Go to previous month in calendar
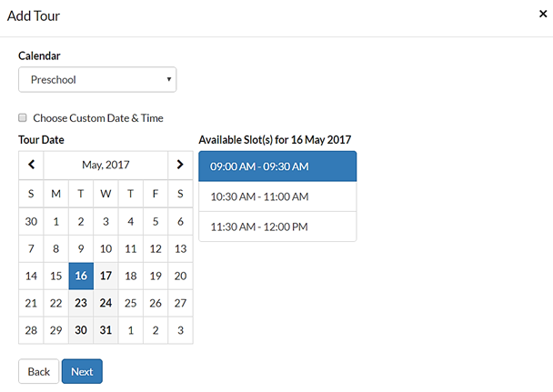The height and width of the screenshot is (392, 553). (x=32, y=165)
